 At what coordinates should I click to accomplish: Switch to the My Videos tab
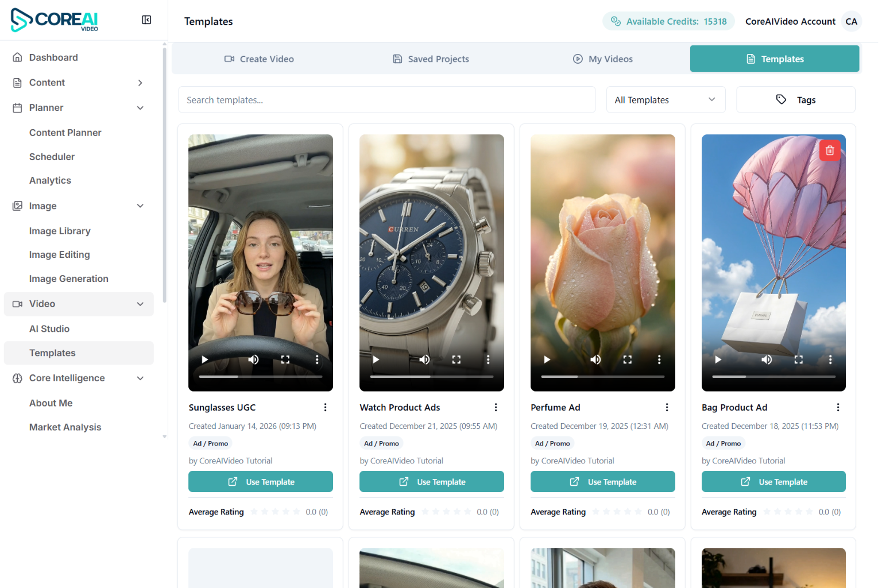[602, 59]
